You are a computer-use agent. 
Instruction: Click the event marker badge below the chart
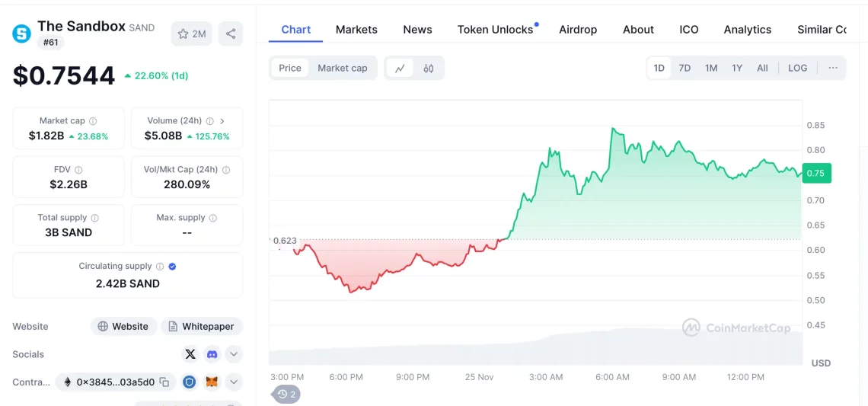(287, 394)
